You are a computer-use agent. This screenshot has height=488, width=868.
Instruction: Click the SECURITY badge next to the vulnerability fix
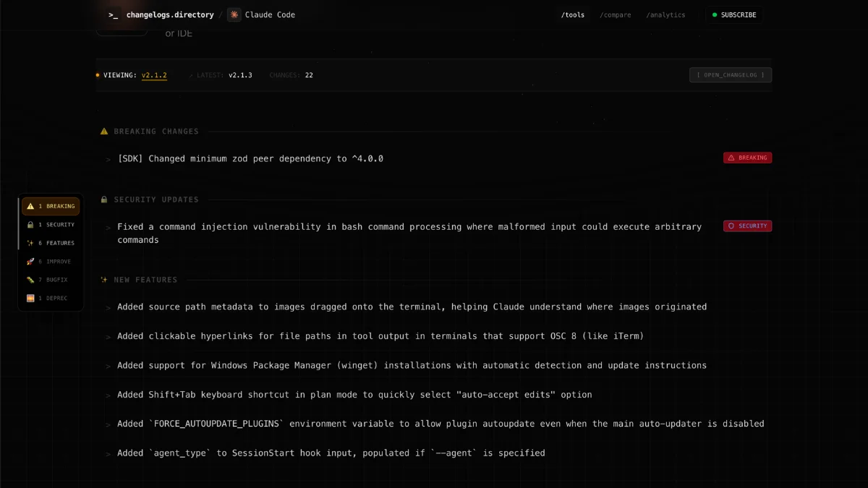coord(747,226)
